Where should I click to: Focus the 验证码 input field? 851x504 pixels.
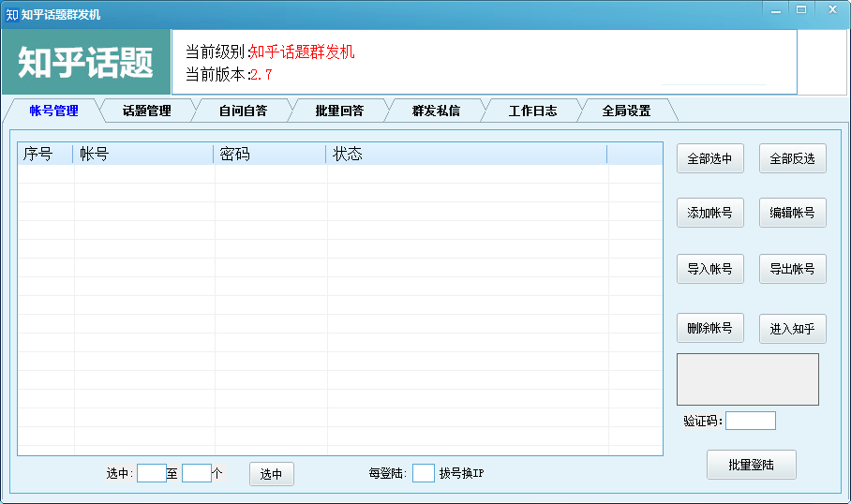pos(751,421)
